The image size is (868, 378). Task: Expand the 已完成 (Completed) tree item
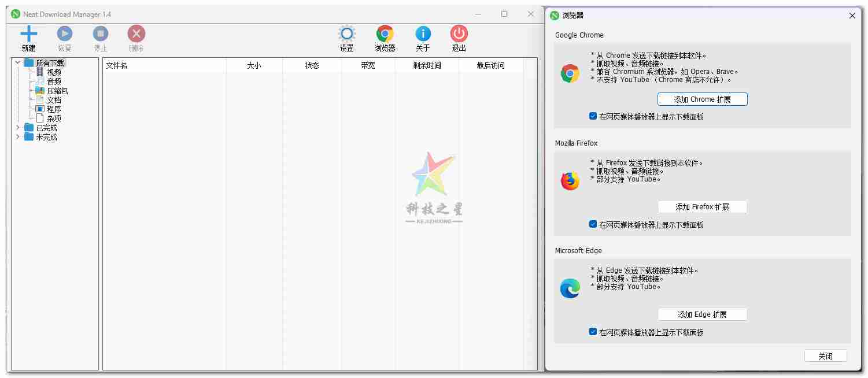coord(18,127)
